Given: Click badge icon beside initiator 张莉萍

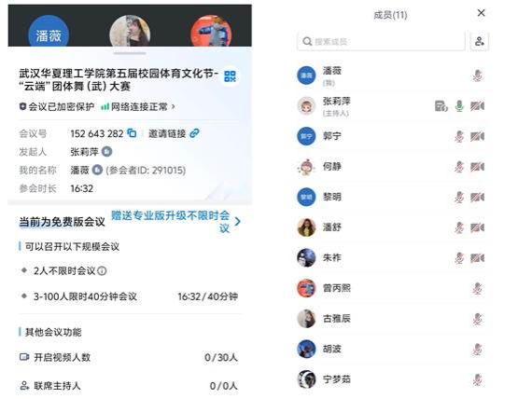Looking at the screenshot, I should coord(107,152).
